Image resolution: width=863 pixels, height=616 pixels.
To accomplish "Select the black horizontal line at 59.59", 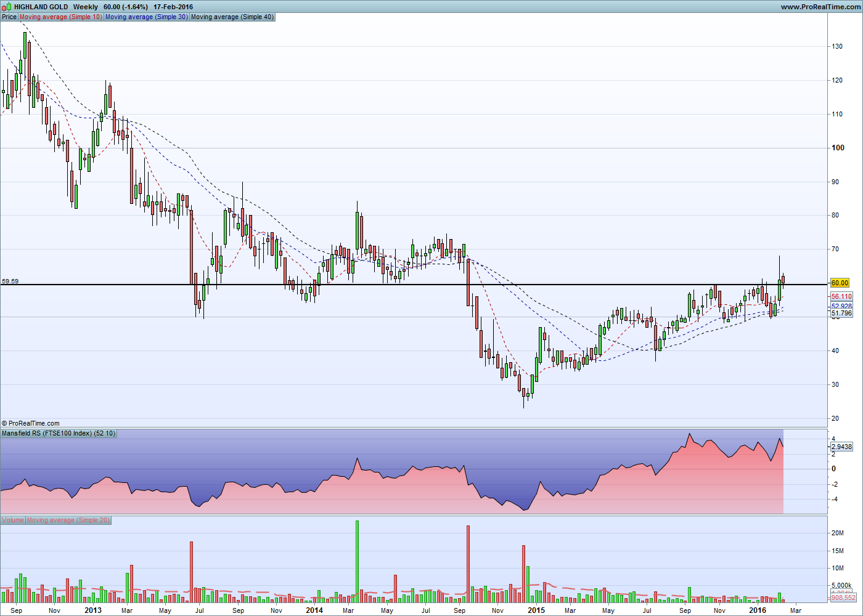I will [413, 285].
